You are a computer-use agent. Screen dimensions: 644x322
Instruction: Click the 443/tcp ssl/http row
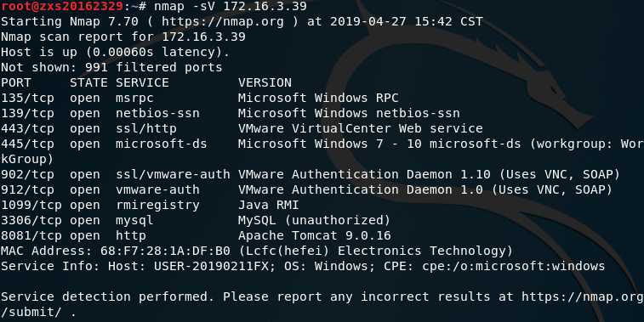(242, 128)
